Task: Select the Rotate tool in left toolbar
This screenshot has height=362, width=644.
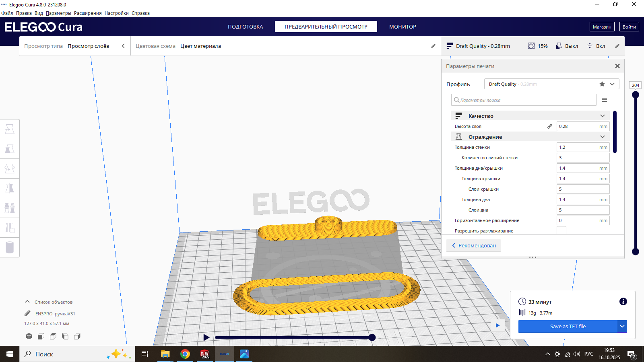Action: click(x=10, y=169)
